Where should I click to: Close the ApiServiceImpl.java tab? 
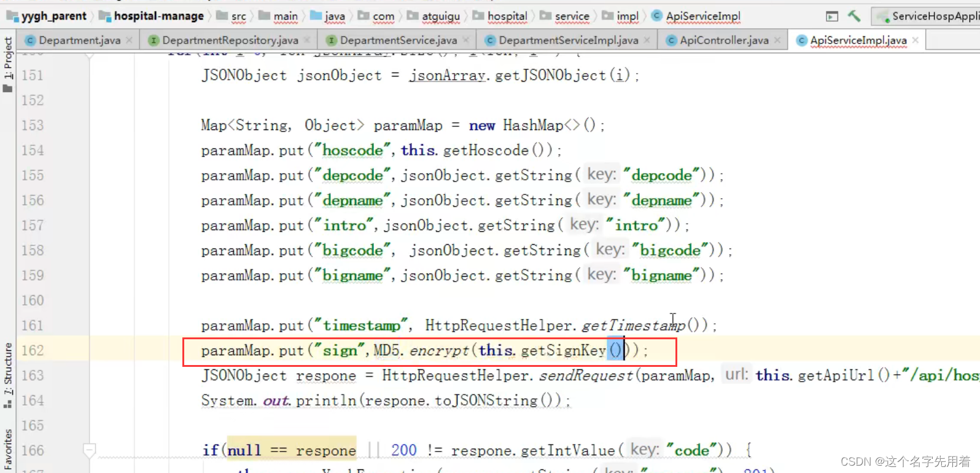(916, 40)
